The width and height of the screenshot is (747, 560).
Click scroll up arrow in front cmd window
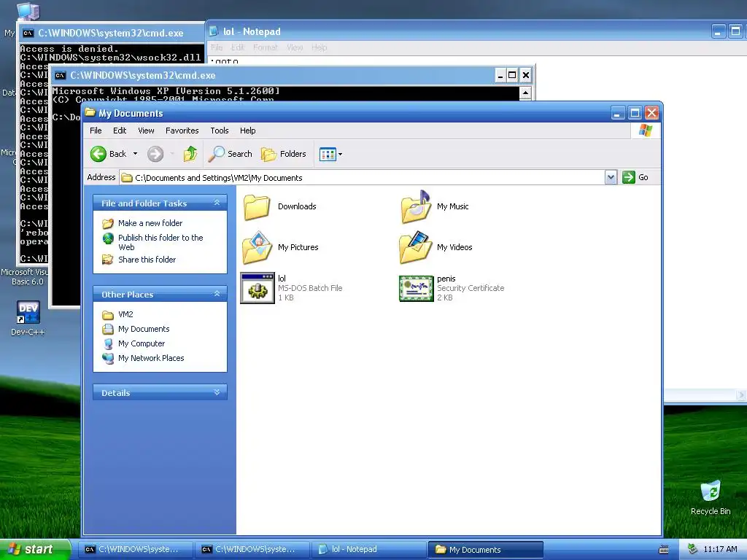coord(525,93)
